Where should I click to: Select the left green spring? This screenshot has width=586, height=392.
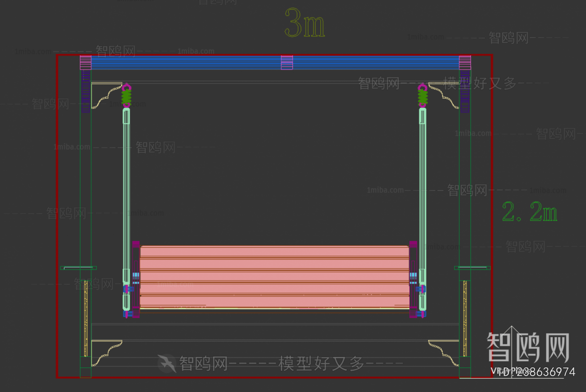coord(127,98)
